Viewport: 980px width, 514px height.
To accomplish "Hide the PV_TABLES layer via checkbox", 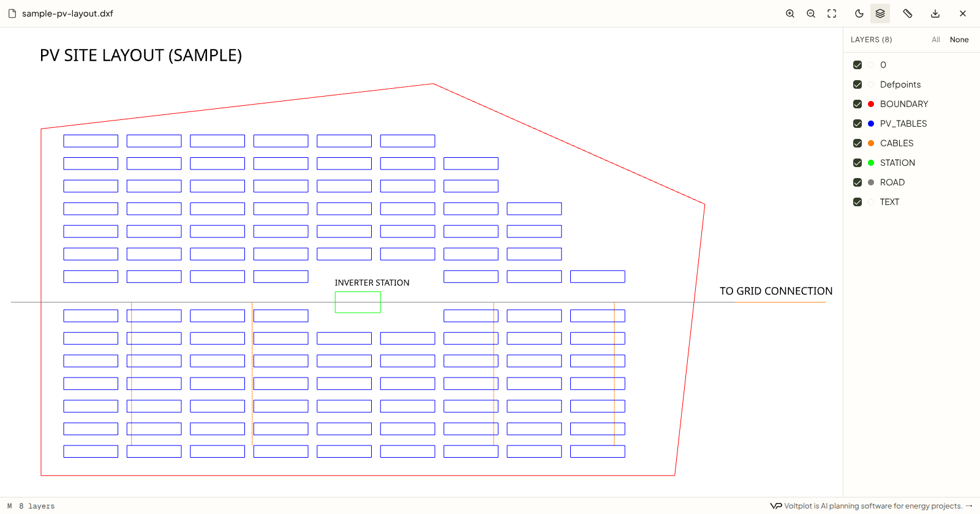I will pos(858,124).
